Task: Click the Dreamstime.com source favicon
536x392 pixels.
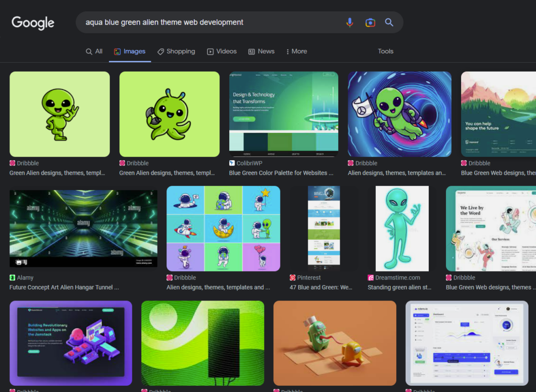Action: click(x=371, y=278)
